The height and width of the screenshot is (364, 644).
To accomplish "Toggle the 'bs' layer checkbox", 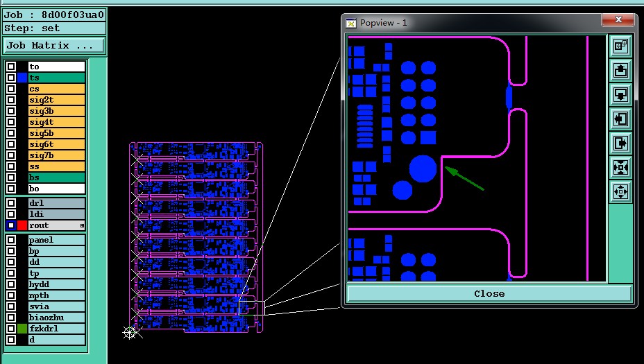I will (11, 177).
